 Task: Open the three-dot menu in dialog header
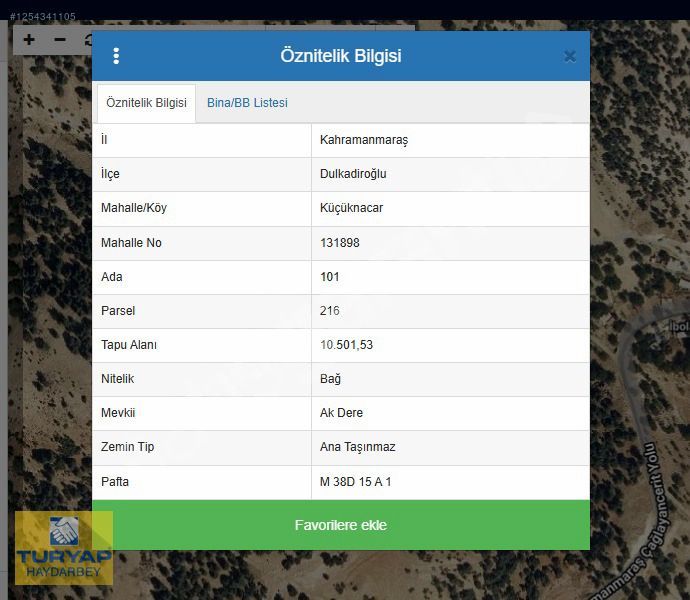coord(116,56)
